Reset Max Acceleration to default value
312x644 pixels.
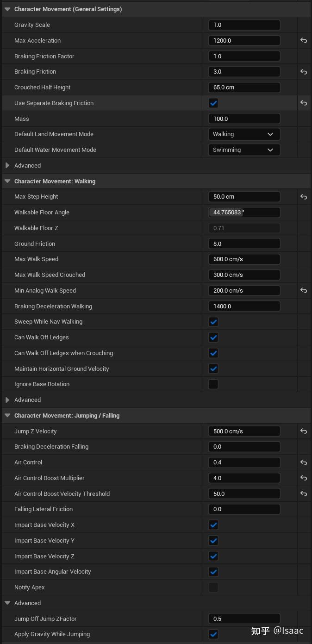click(304, 41)
